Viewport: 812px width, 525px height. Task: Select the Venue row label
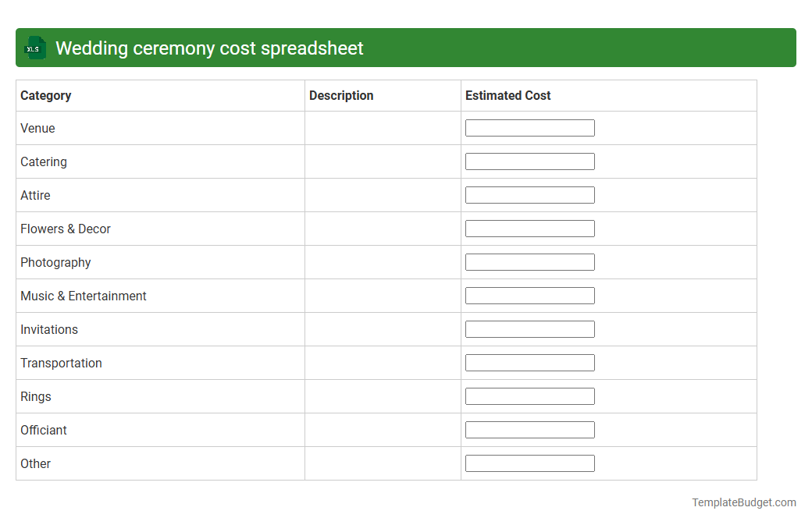click(37, 128)
